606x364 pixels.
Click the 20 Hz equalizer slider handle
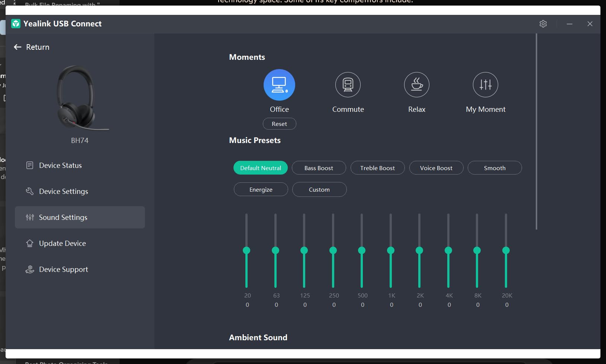pos(246,250)
